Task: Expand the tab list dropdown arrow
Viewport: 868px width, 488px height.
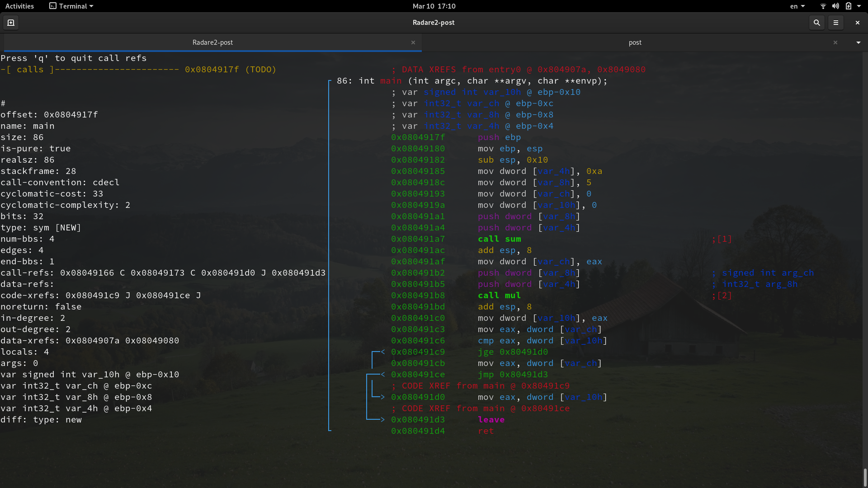Action: click(858, 42)
